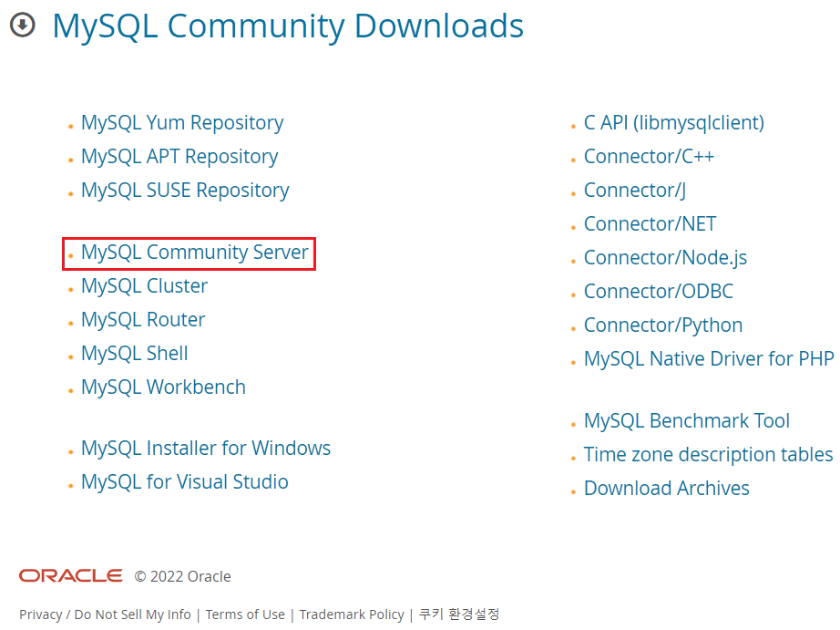Open Connector/Python link

[x=663, y=325]
